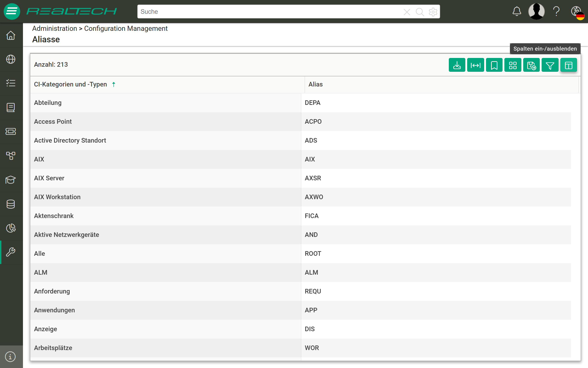Screen dimensions: 588x368
Task: Click the info icon in the sidebar
Action: [x=10, y=356]
